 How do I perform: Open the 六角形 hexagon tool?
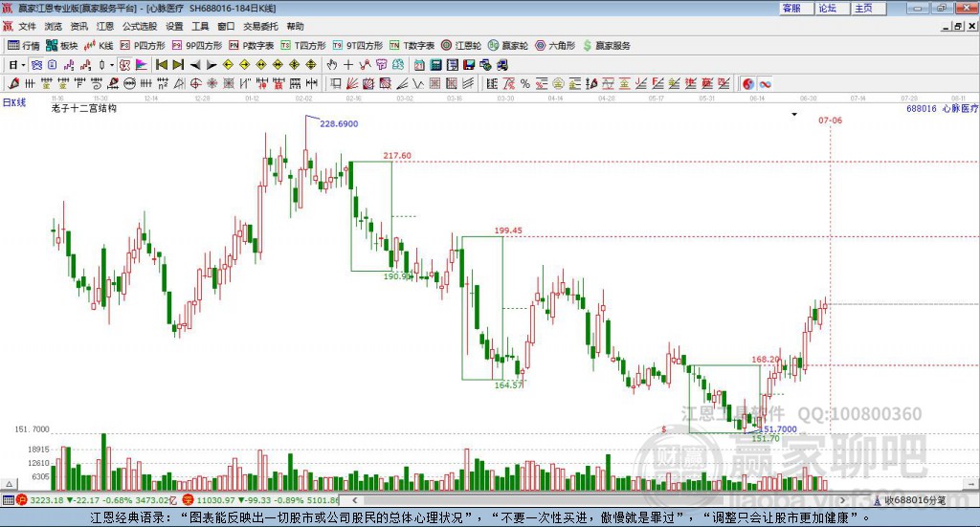point(555,46)
